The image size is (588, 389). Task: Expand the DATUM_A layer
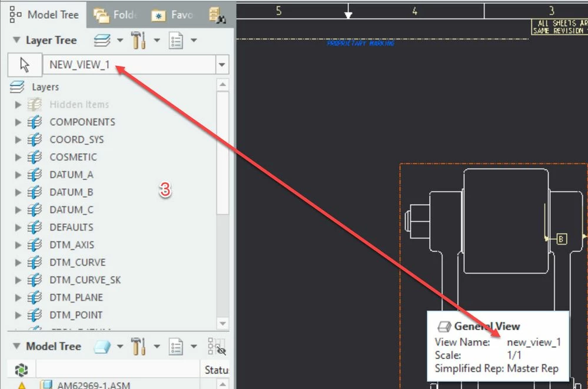pos(18,175)
